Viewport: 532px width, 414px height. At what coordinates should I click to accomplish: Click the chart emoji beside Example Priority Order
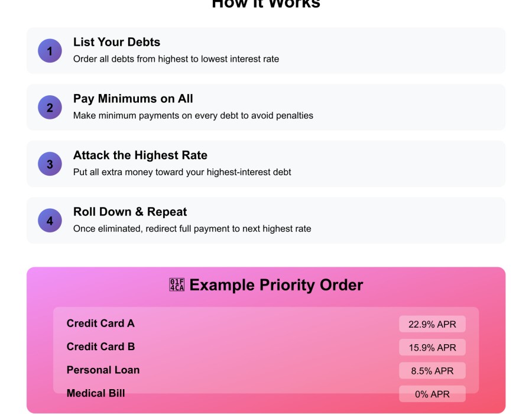pos(177,285)
